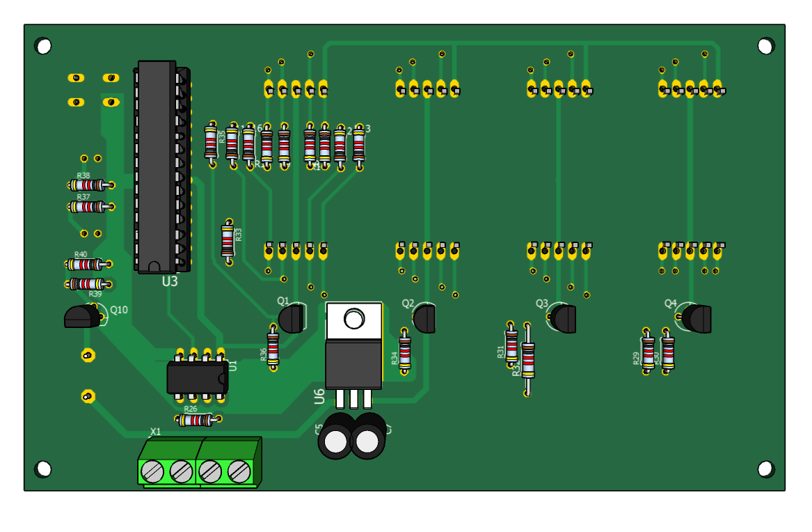The height and width of the screenshot is (532, 812).
Task: Click the C5 electrolytic capacitor
Action: (x=336, y=438)
